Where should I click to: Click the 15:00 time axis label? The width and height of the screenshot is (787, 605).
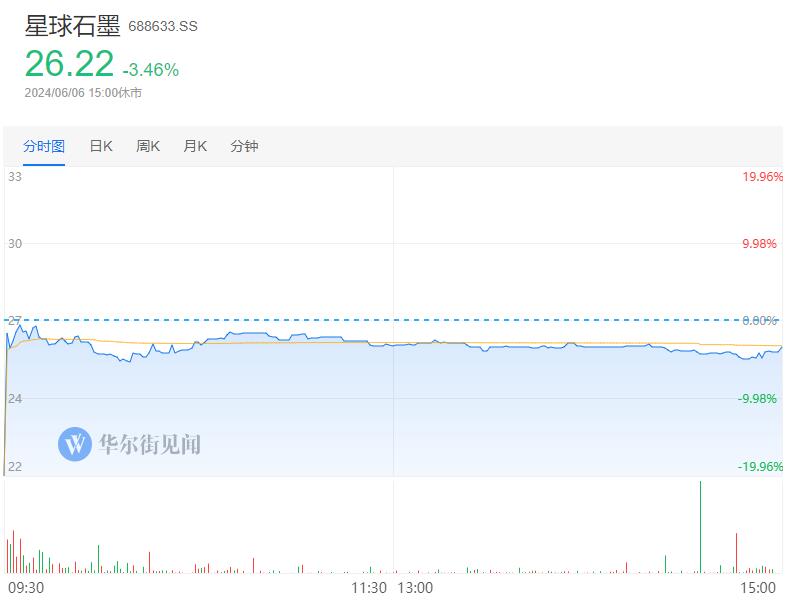(758, 587)
